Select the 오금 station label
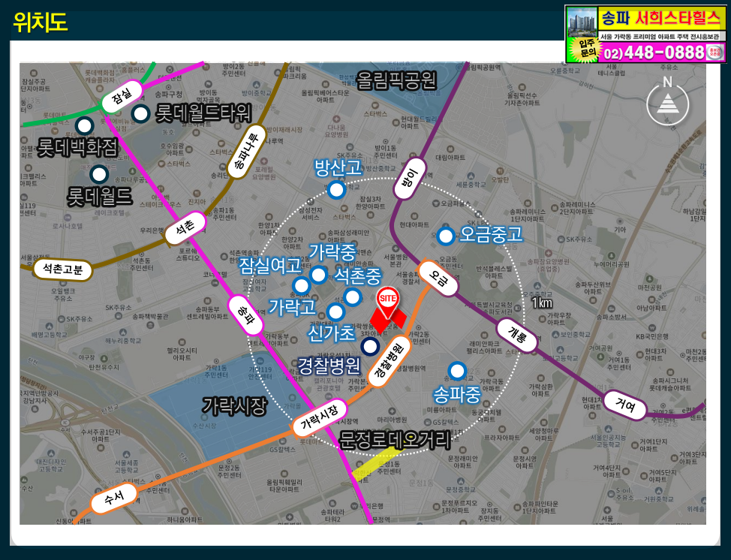This screenshot has width=731, height=560. (438, 278)
